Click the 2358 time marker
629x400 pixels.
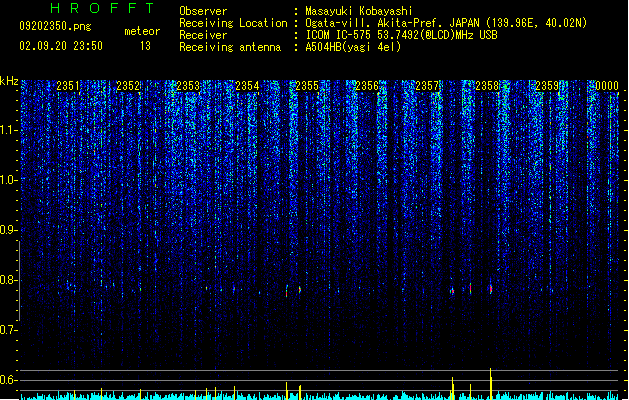[487, 85]
